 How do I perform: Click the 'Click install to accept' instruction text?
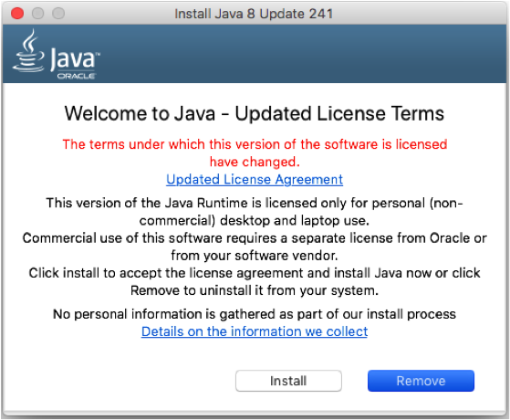pyautogui.click(x=255, y=281)
